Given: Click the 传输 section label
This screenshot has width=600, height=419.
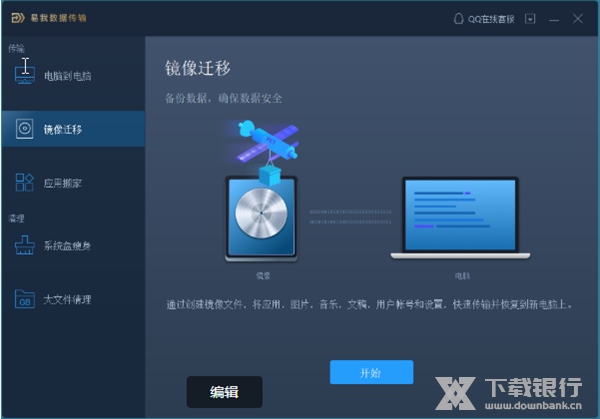Looking at the screenshot, I should pos(16,48).
